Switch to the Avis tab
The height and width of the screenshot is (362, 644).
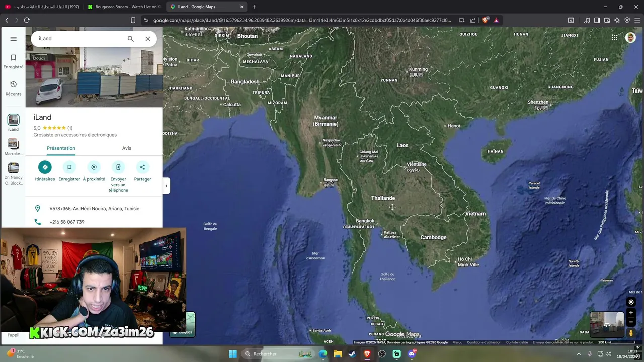127,148
